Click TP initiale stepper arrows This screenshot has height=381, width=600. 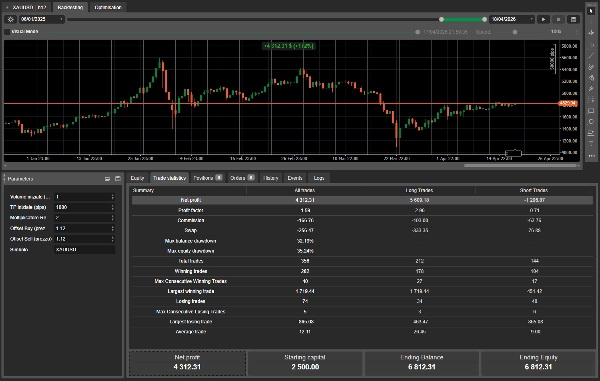click(x=112, y=207)
